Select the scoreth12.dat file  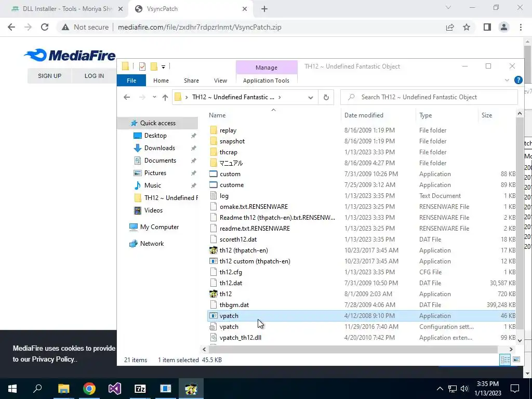(238, 240)
